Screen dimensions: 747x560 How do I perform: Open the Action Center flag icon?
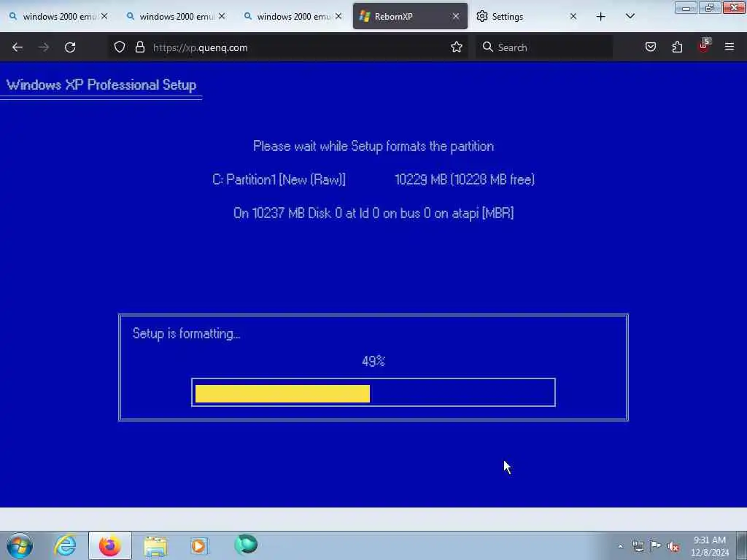[x=656, y=546]
